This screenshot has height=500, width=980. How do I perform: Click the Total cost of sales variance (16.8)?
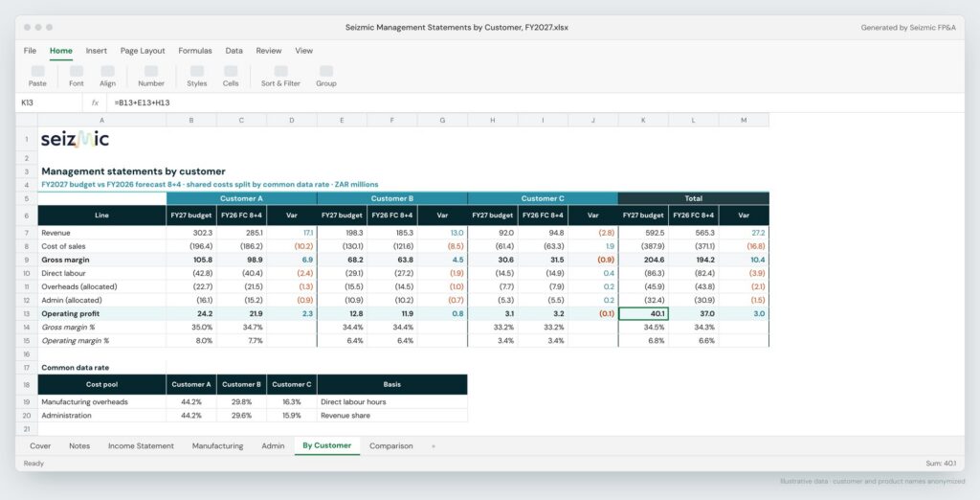coord(744,246)
